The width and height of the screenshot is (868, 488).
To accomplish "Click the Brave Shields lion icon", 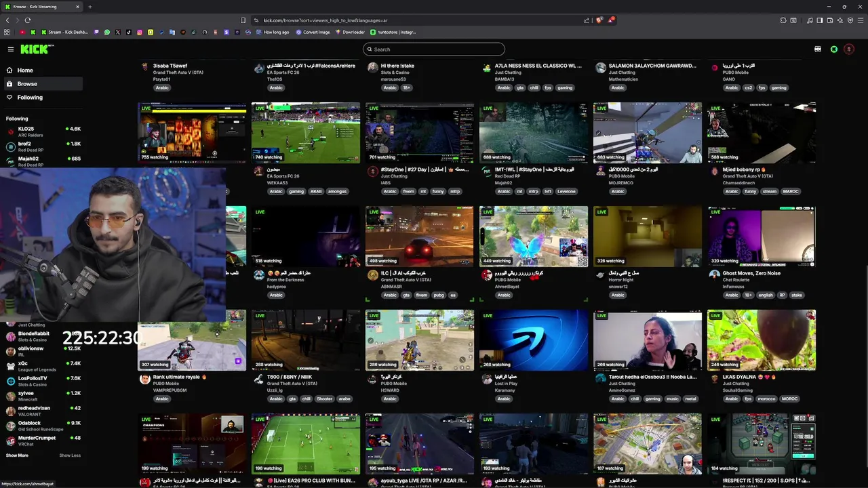I will click(599, 20).
